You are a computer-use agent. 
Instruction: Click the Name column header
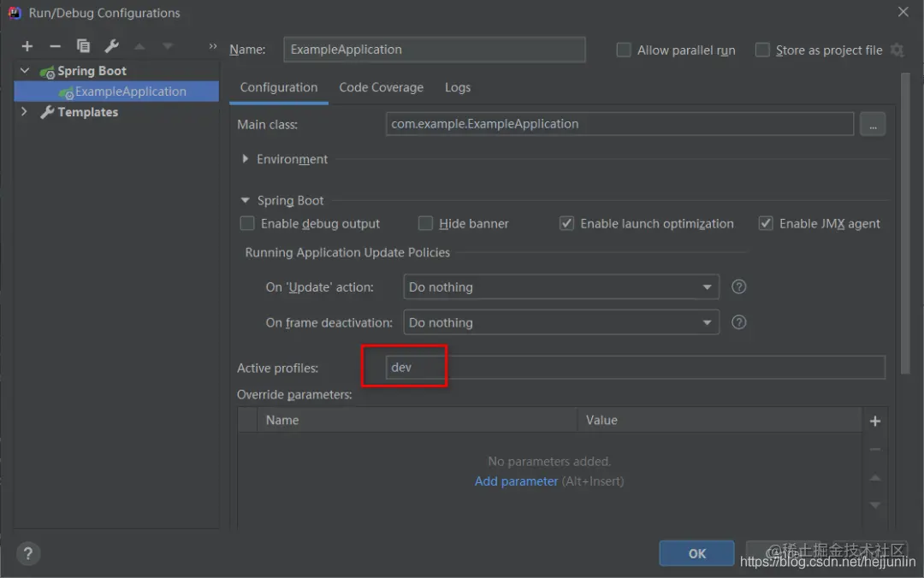417,420
